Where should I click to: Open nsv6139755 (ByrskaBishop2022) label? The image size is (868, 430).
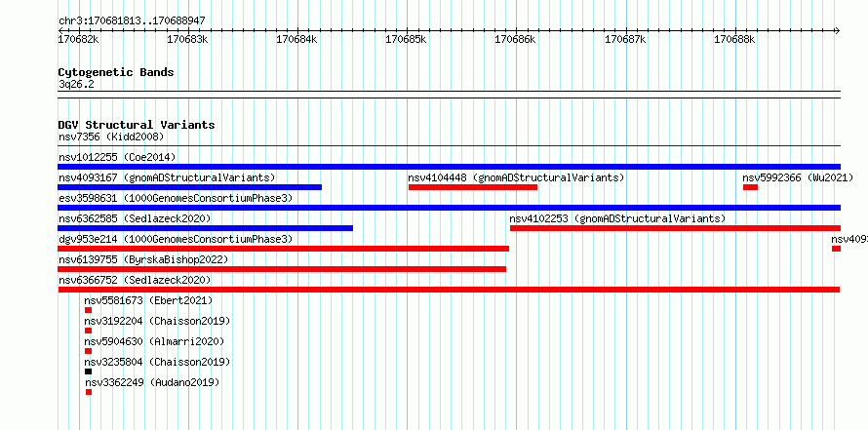click(x=143, y=259)
